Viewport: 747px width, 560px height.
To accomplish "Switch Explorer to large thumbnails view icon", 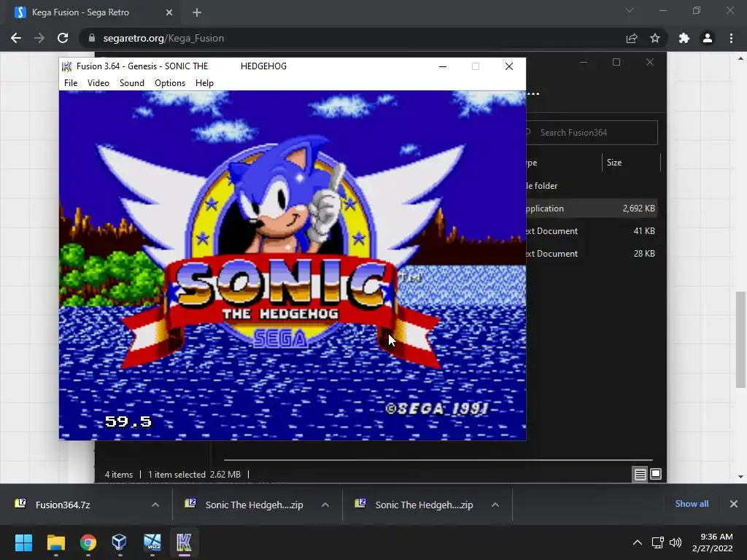I will 656,474.
